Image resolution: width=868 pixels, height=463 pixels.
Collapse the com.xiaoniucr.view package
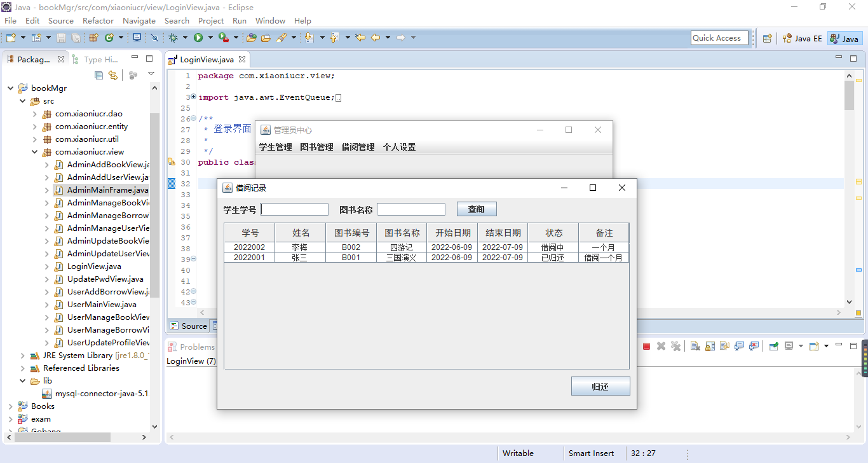[34, 152]
